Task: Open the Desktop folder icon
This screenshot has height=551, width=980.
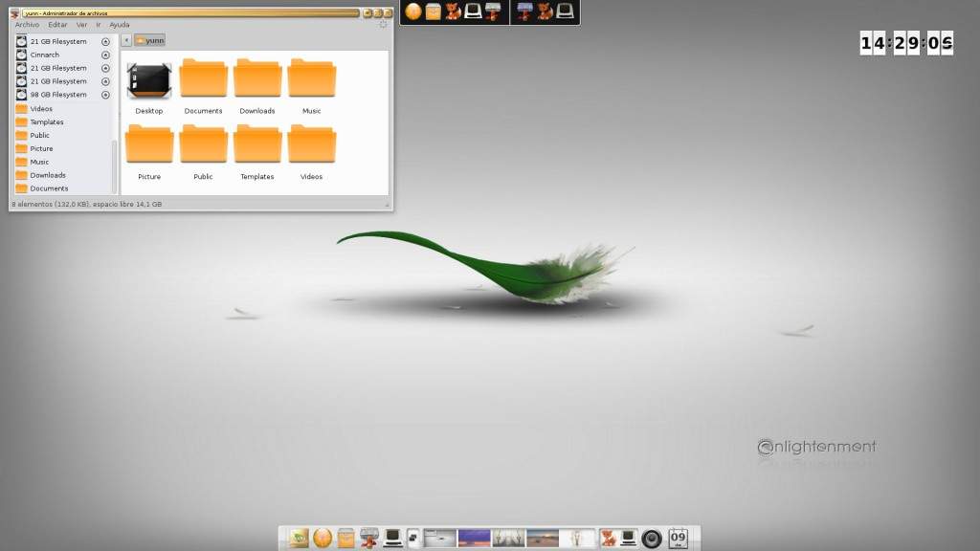Action: [148, 81]
